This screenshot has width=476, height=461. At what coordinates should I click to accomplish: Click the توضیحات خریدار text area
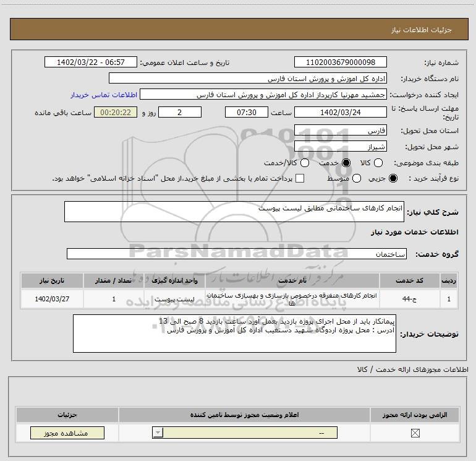tap(234, 334)
